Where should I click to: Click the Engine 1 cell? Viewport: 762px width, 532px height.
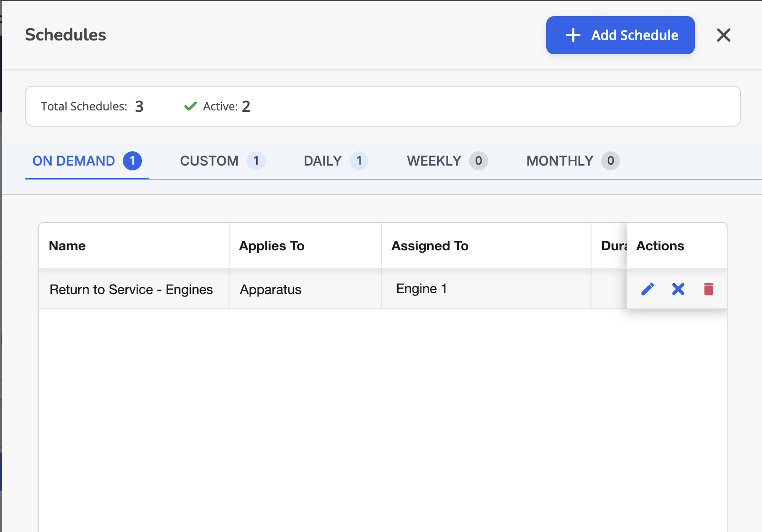(x=486, y=289)
